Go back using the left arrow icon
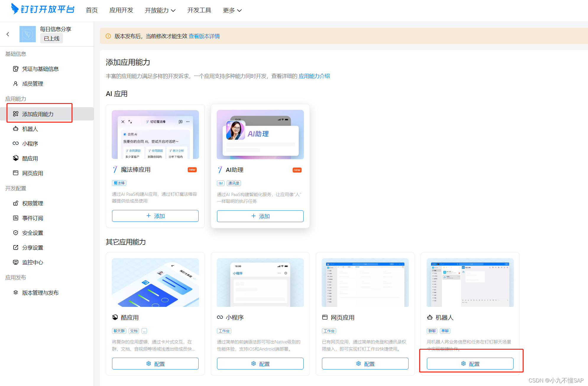588x386 pixels. (x=8, y=34)
